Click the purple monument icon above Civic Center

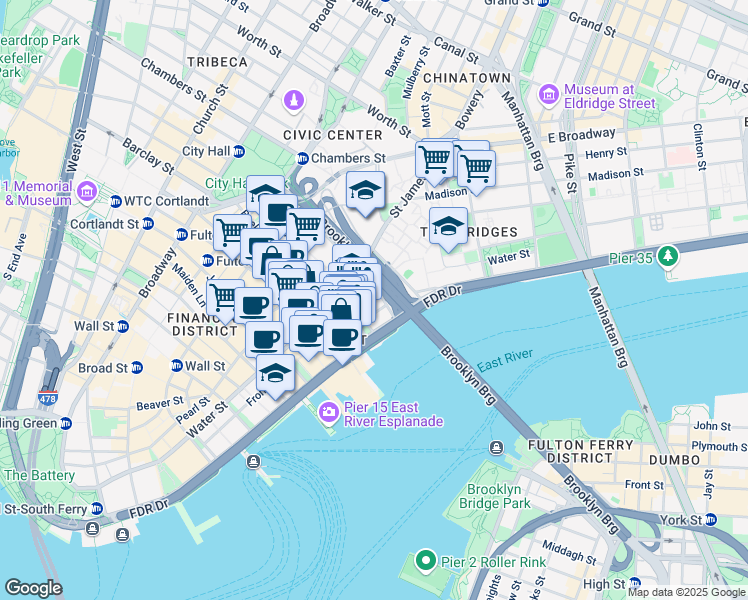click(x=294, y=101)
